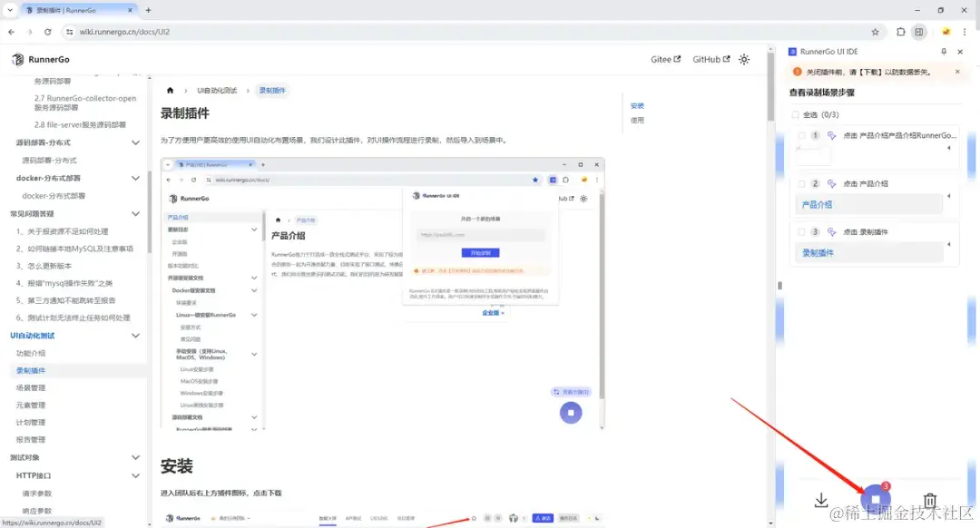
Task: Stop recording with the round blue button
Action: pos(876,498)
